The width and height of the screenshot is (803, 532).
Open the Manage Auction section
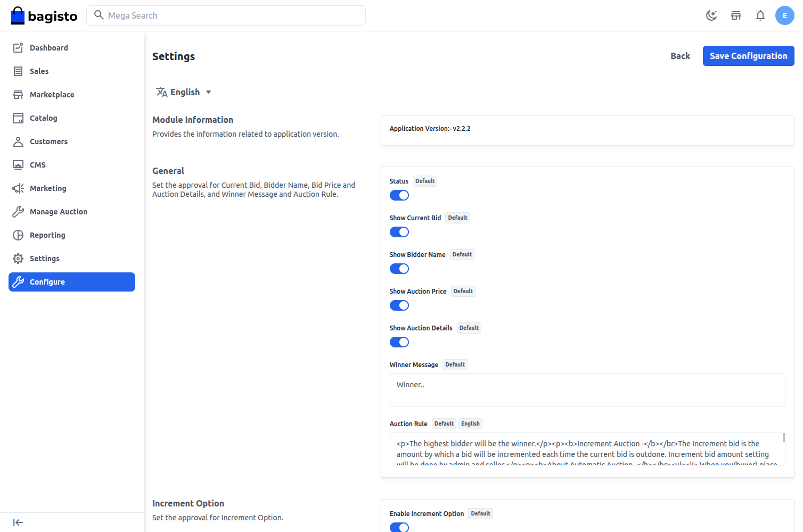tap(59, 211)
